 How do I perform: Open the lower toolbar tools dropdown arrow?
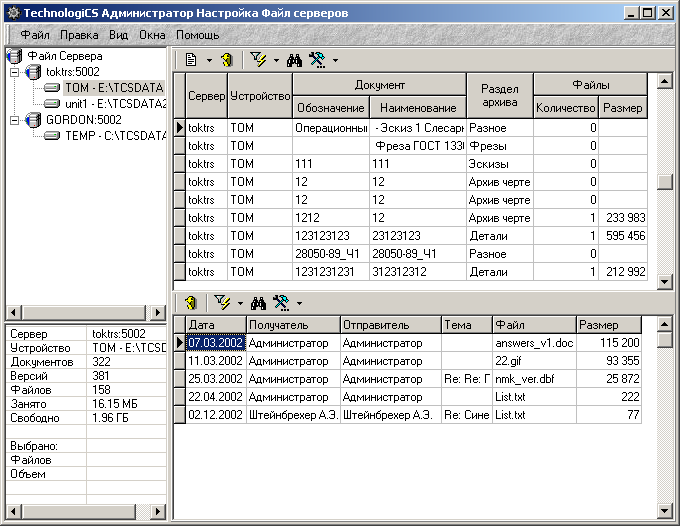coord(298,303)
